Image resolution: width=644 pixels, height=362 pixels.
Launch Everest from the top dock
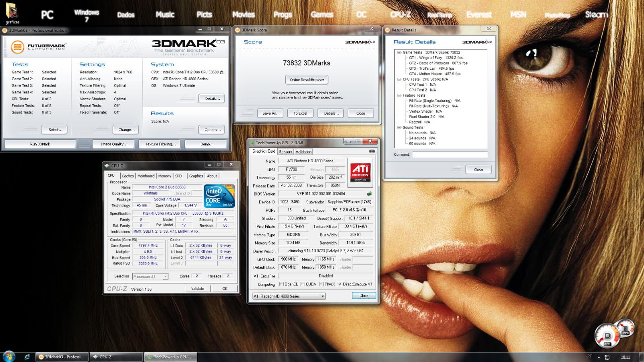tap(479, 15)
